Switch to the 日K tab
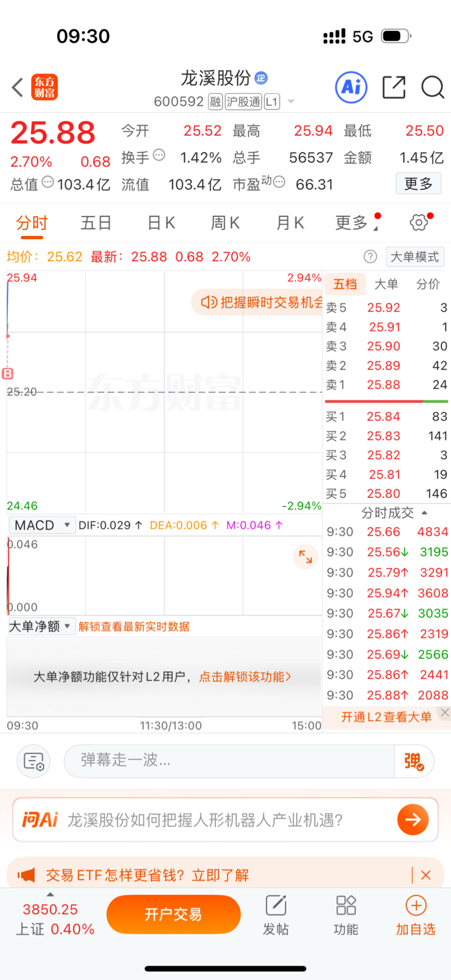Image resolution: width=451 pixels, height=980 pixels. click(x=161, y=223)
